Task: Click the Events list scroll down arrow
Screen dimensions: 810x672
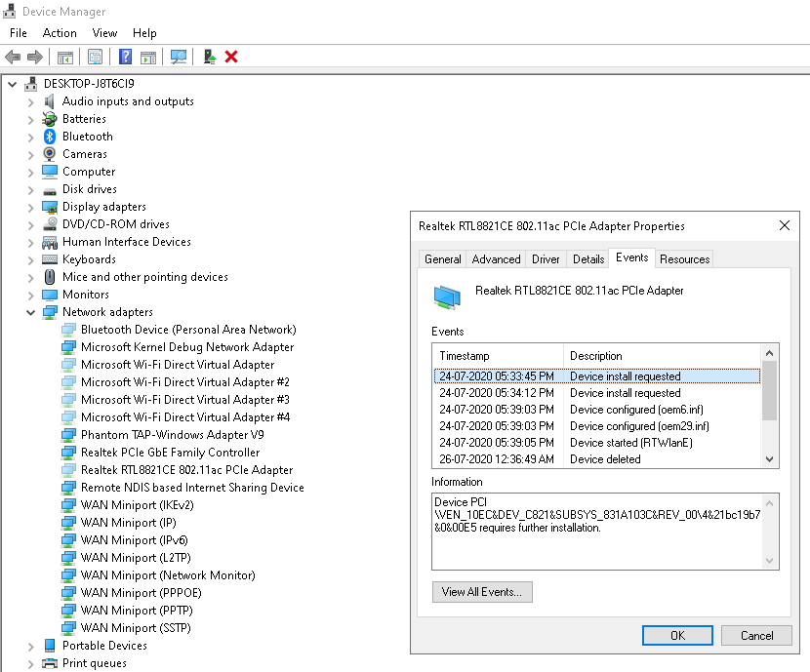Action: (x=769, y=458)
